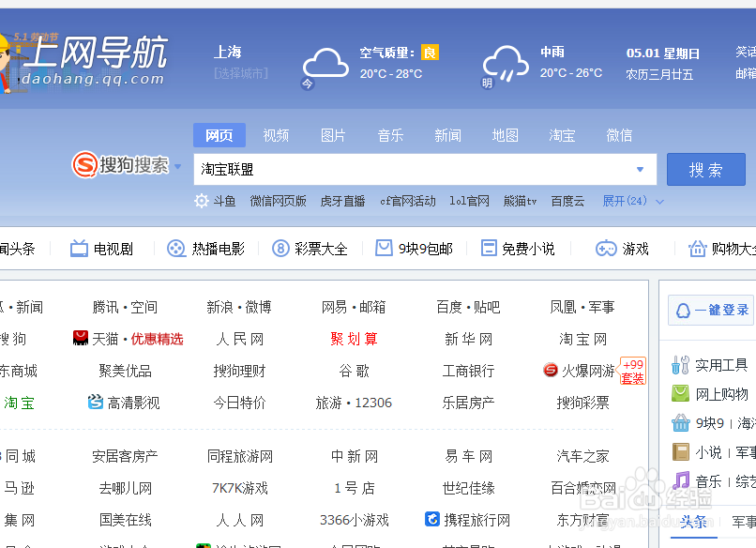Click the purple music note icon

[680, 481]
